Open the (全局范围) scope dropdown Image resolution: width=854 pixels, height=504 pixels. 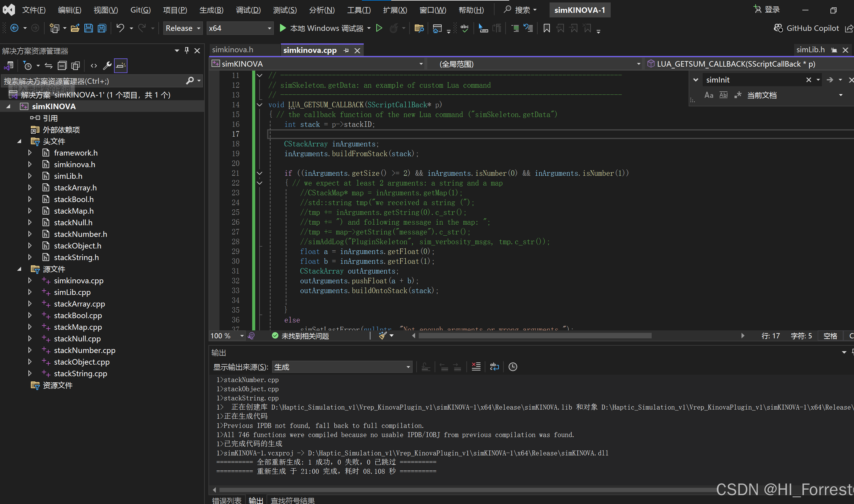click(535, 64)
